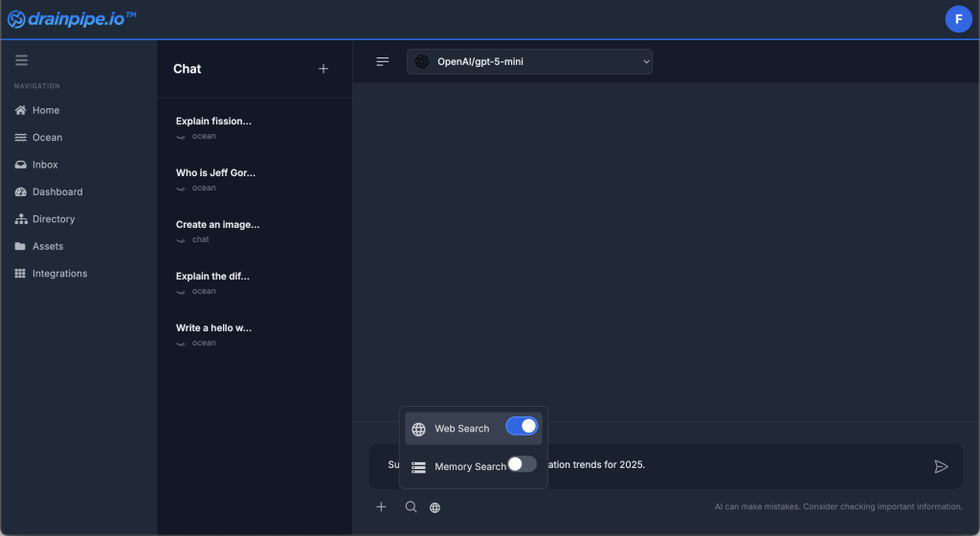This screenshot has width=980, height=536.
Task: Open the Inbox navigation item
Action: click(x=45, y=165)
